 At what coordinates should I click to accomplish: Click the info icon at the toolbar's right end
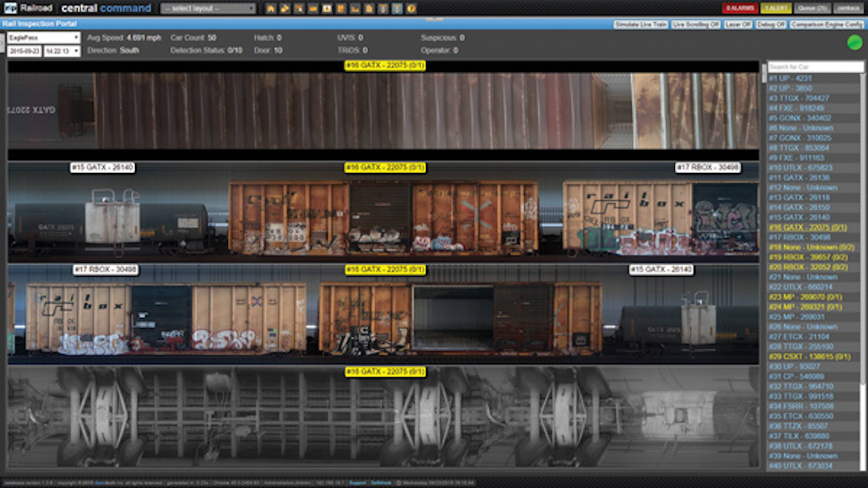tap(412, 8)
